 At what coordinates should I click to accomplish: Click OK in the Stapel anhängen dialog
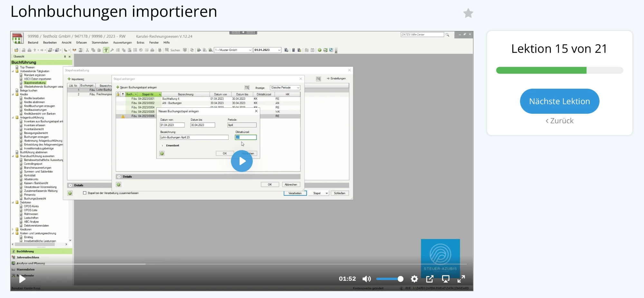[270, 185]
